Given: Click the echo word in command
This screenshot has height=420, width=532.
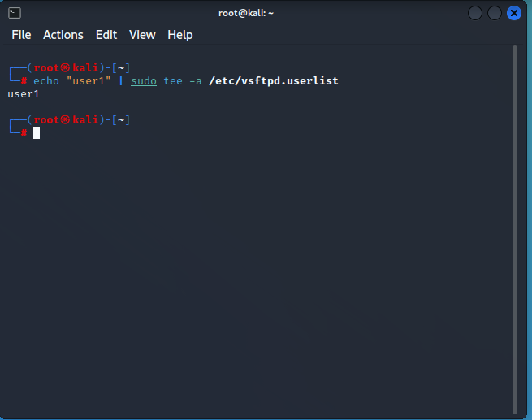Looking at the screenshot, I should 46,81.
